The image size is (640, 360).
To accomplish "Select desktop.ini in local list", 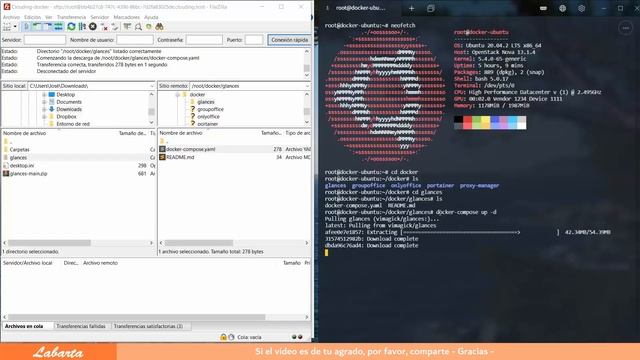I will (x=22, y=166).
